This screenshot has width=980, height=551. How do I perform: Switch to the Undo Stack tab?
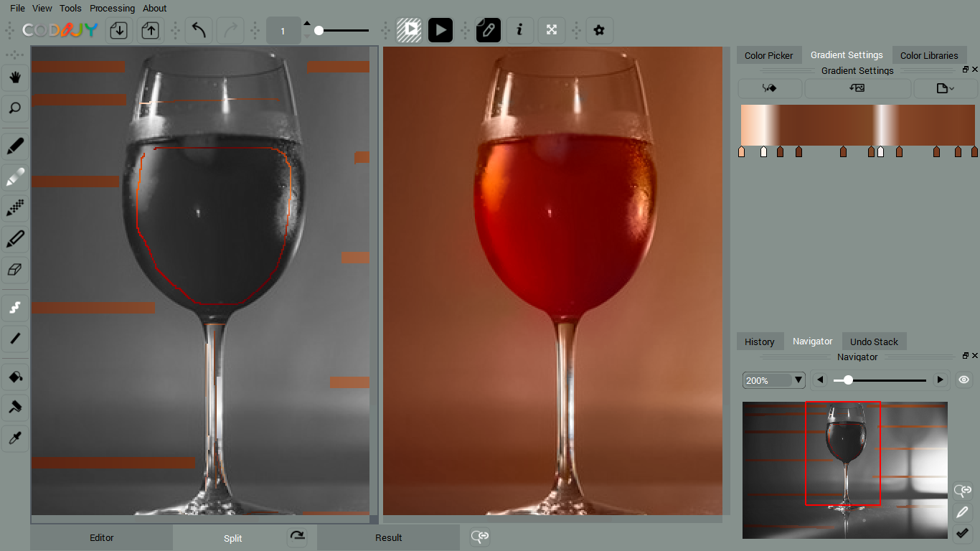tap(874, 342)
